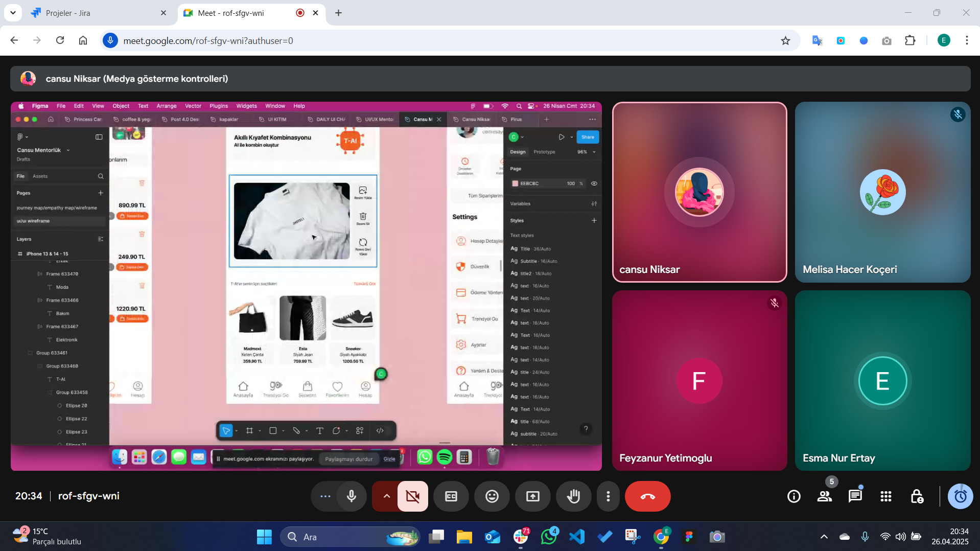The width and height of the screenshot is (980, 551).
Task: Show the participants list
Action: 824,496
